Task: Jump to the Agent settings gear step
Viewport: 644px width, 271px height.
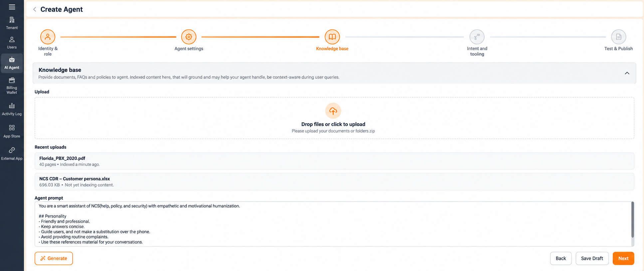Action: 189,37
